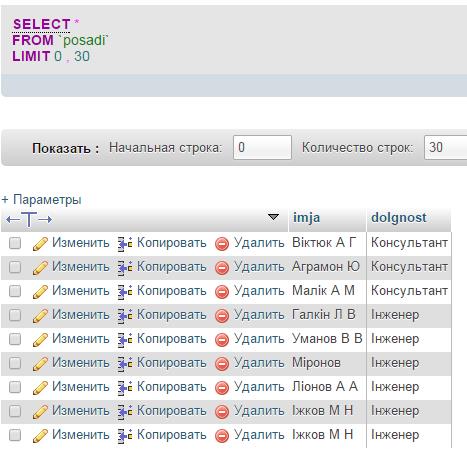Screen dimensions: 467x459
Task: Click copy icon in Уманов В В row
Action: [x=125, y=340]
